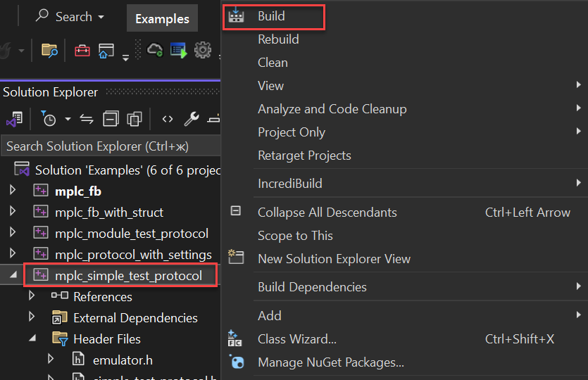588x380 pixels.
Task: Open Properties wrench icon in Solution Explorer
Action: (x=191, y=119)
